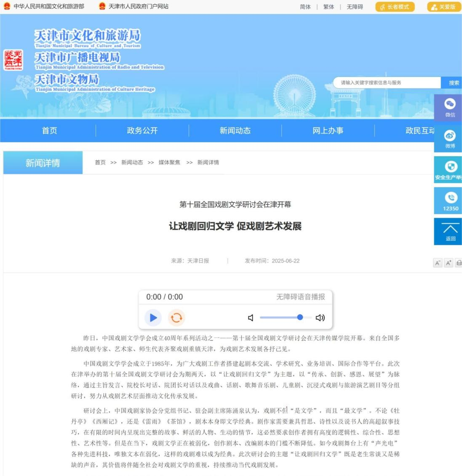The height and width of the screenshot is (476, 462).
Task: Focus the keyword search input field
Action: click(x=387, y=83)
